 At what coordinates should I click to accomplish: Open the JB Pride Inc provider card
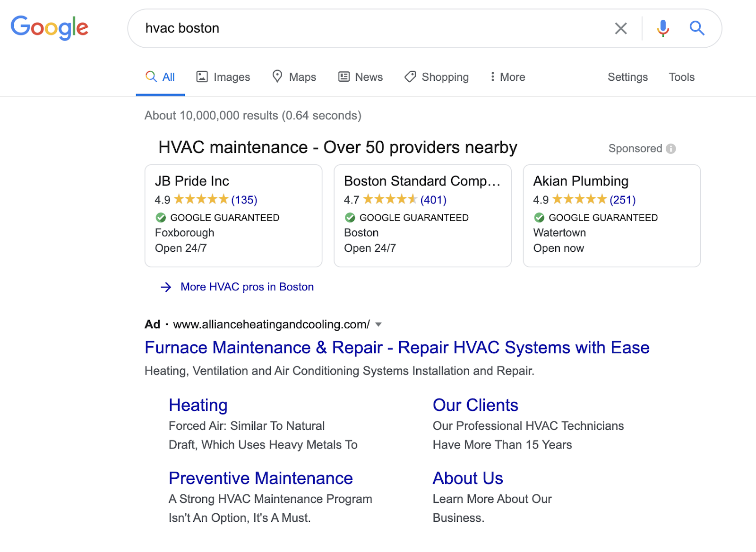233,216
